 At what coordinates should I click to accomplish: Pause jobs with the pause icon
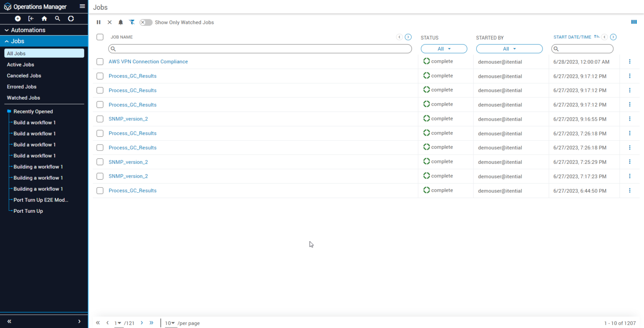99,22
